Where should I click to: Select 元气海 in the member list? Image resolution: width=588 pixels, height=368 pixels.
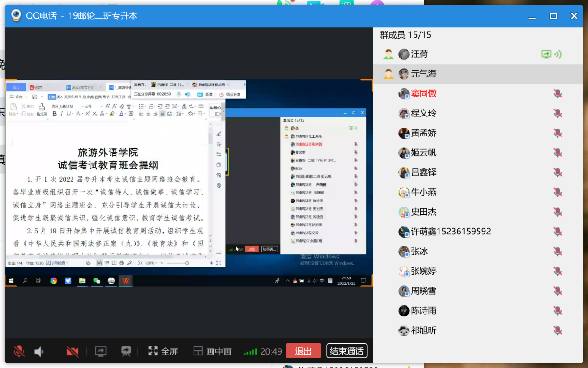pyautogui.click(x=424, y=74)
